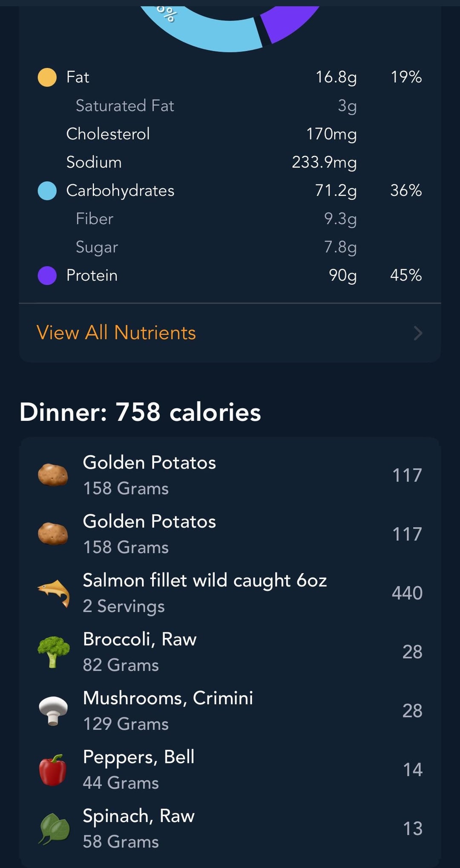
Task: Tap the salmon fish icon
Action: tap(54, 592)
